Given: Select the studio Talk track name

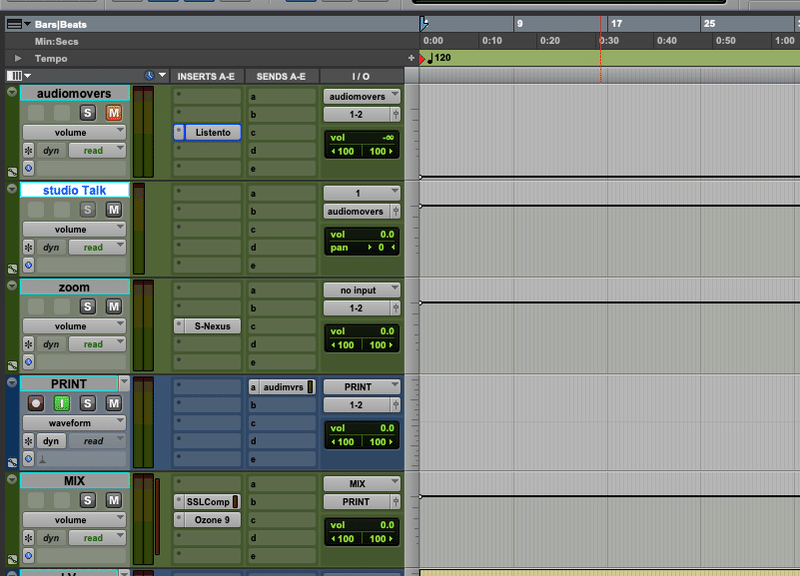Looking at the screenshot, I should point(74,190).
